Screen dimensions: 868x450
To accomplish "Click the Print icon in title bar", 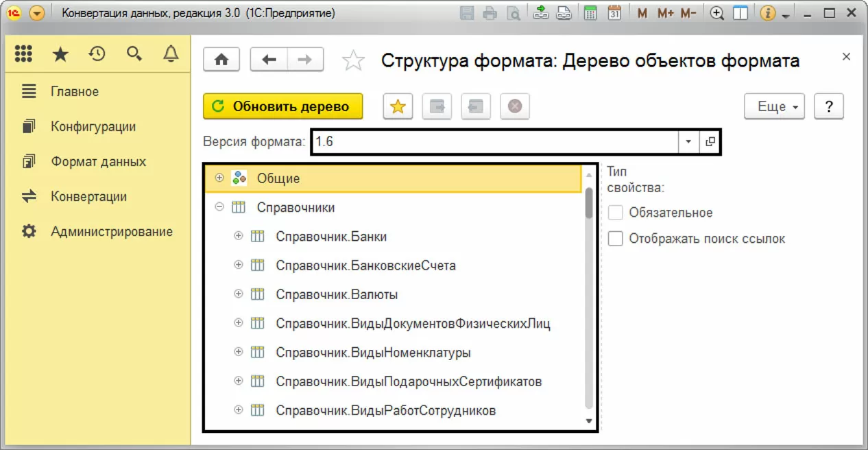I will pyautogui.click(x=490, y=13).
